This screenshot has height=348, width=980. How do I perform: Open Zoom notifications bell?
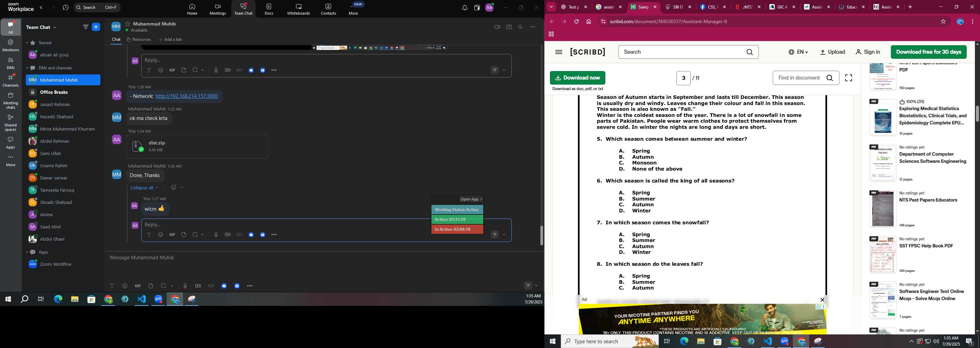click(464, 7)
